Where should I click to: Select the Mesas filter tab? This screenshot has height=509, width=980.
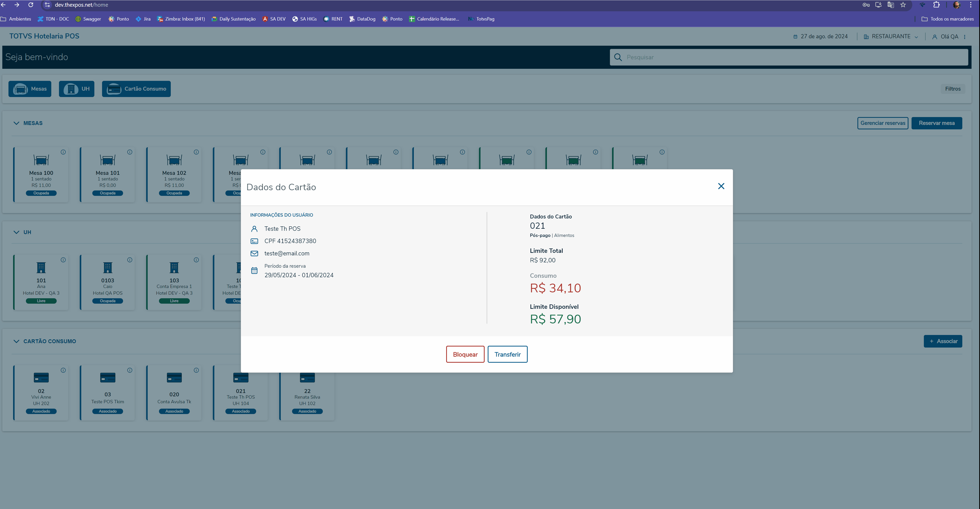point(30,89)
